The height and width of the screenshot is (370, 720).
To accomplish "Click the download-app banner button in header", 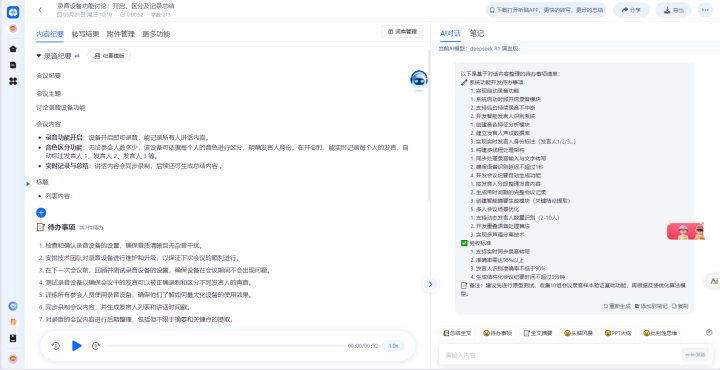I will [546, 10].
